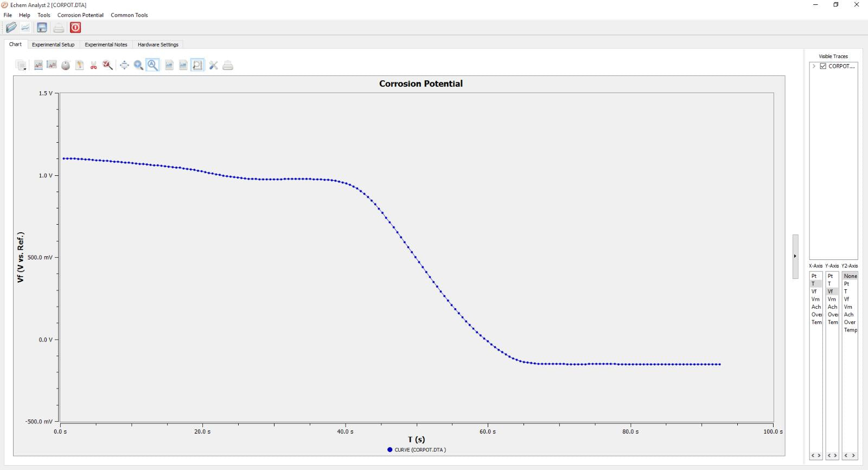Screen dimensions: 868x470
Task: Select Vm in the Y-Axis list
Action: pos(831,299)
